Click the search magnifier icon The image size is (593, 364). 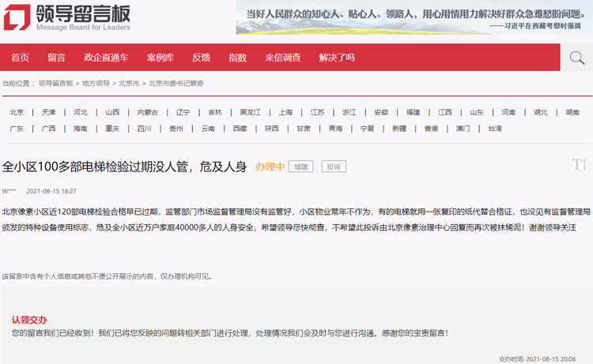click(x=576, y=58)
